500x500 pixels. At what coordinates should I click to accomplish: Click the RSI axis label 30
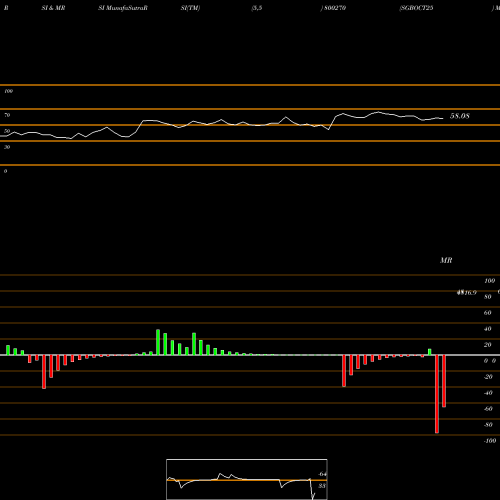pos(7,147)
